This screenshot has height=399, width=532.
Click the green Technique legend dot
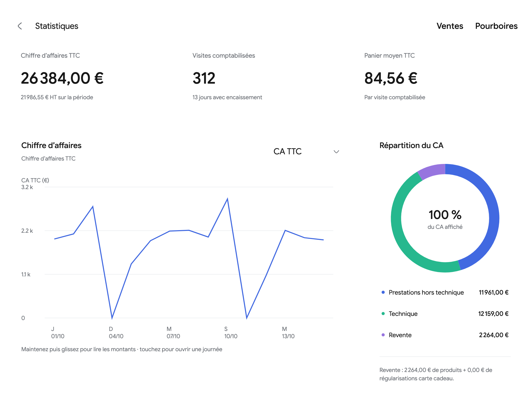[383, 314]
